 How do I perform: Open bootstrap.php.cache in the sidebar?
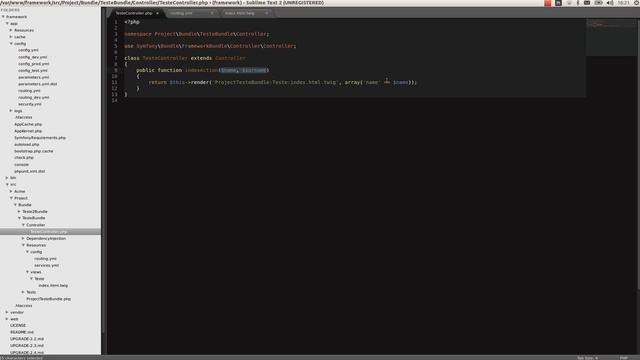point(34,151)
